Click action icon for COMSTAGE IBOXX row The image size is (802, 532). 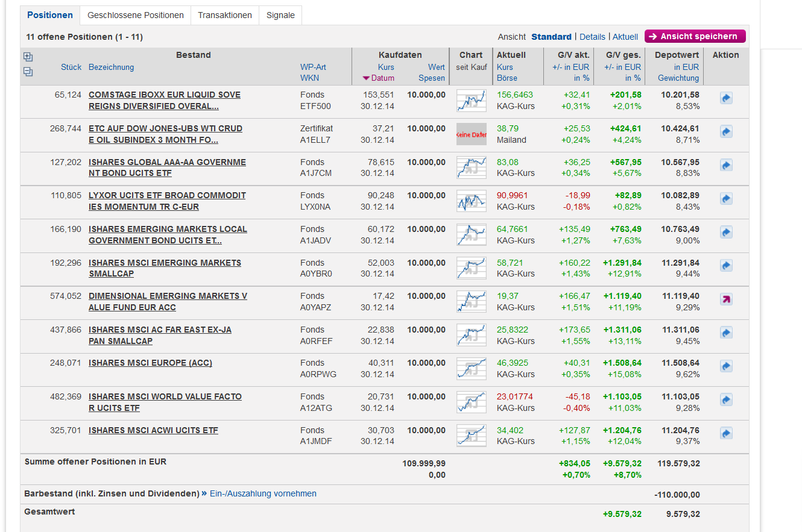click(726, 98)
